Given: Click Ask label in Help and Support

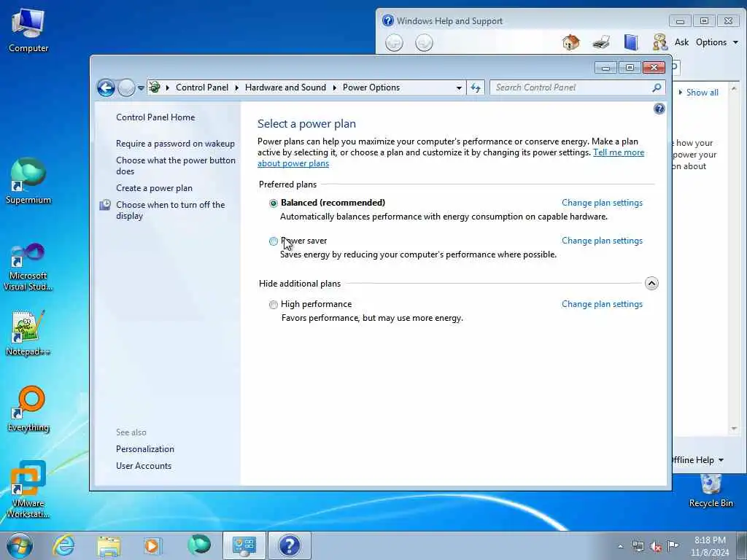Looking at the screenshot, I should tap(682, 42).
